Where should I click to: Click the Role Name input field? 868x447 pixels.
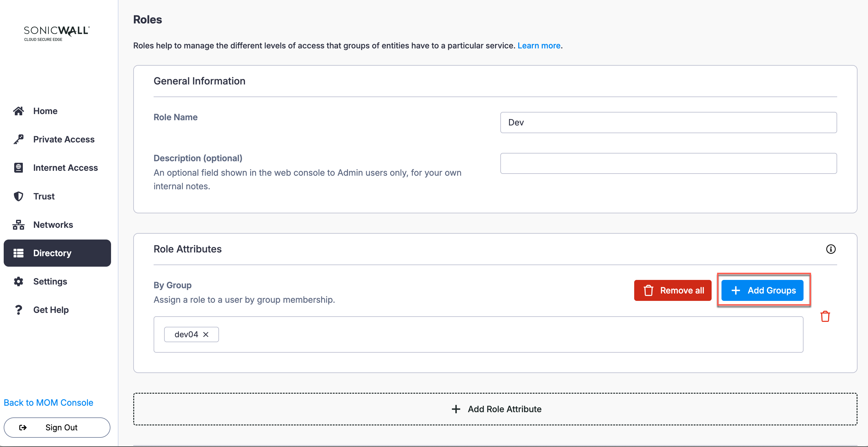(668, 122)
